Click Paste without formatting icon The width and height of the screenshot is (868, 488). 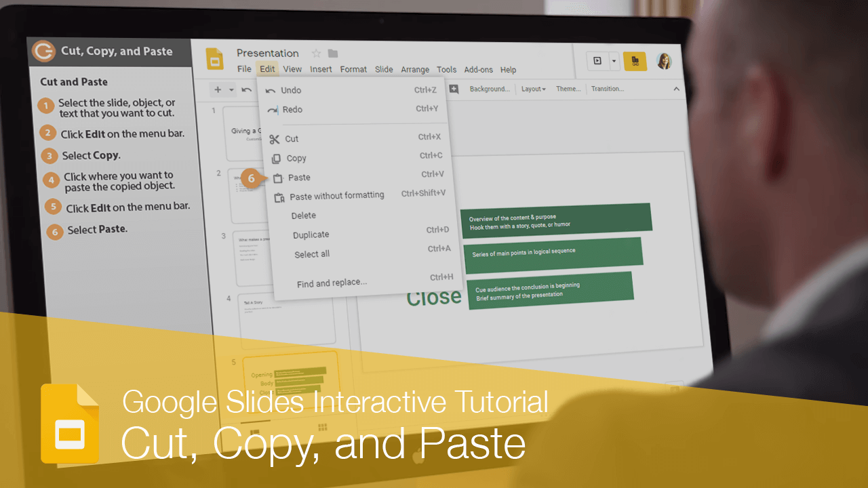pyautogui.click(x=279, y=195)
